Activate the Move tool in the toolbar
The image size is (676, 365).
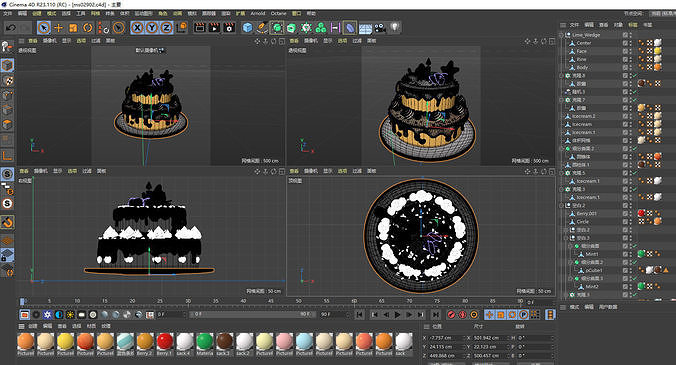(x=58, y=28)
